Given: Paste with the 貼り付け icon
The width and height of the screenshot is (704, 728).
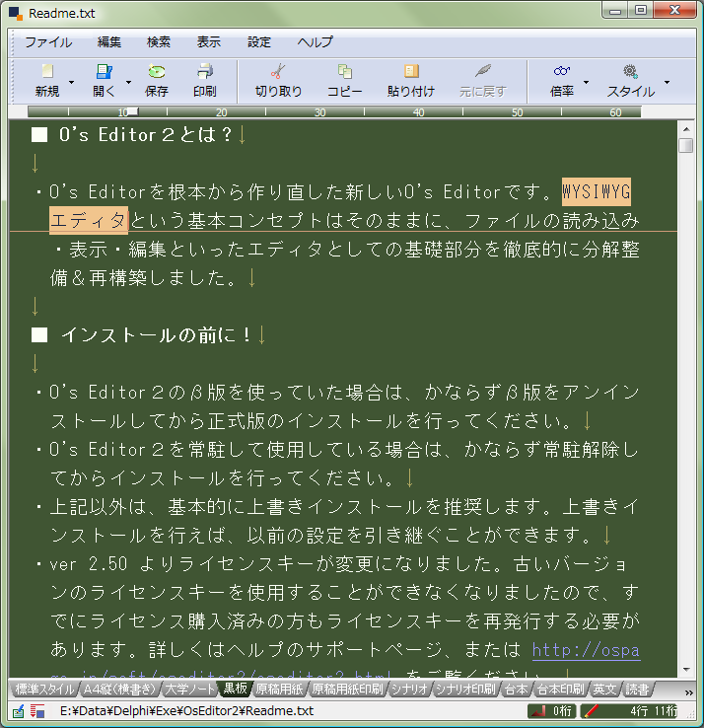Looking at the screenshot, I should [411, 71].
